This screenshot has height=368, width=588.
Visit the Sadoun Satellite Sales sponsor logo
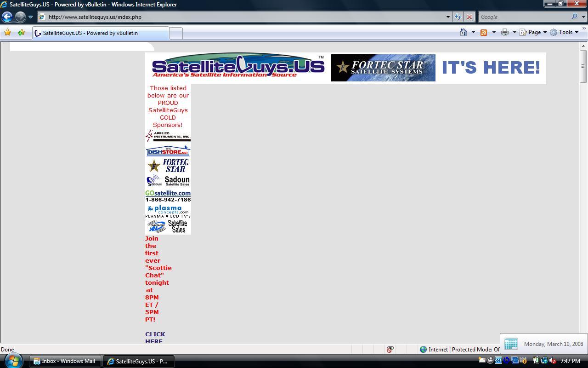[x=168, y=181]
